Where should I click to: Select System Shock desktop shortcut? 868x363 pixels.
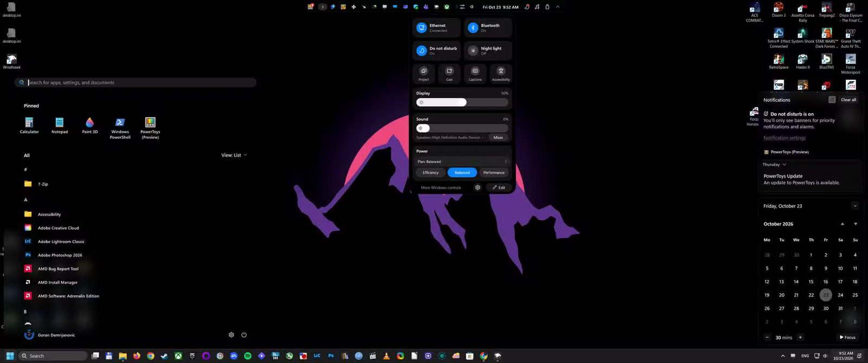pos(802,36)
